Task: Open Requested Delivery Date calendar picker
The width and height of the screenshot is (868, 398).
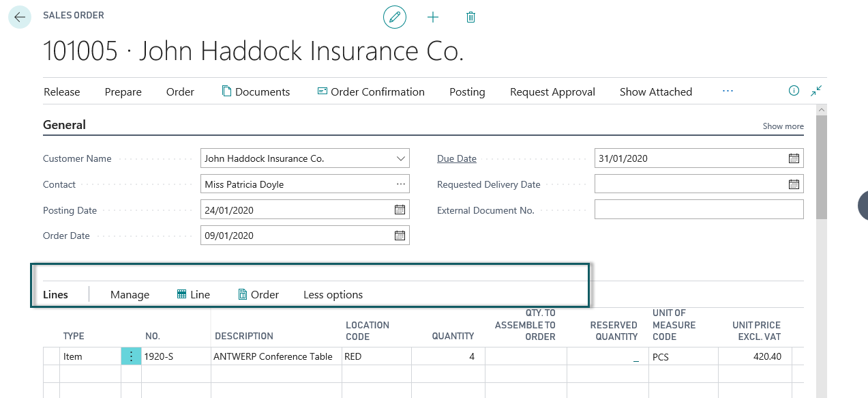Action: (794, 184)
